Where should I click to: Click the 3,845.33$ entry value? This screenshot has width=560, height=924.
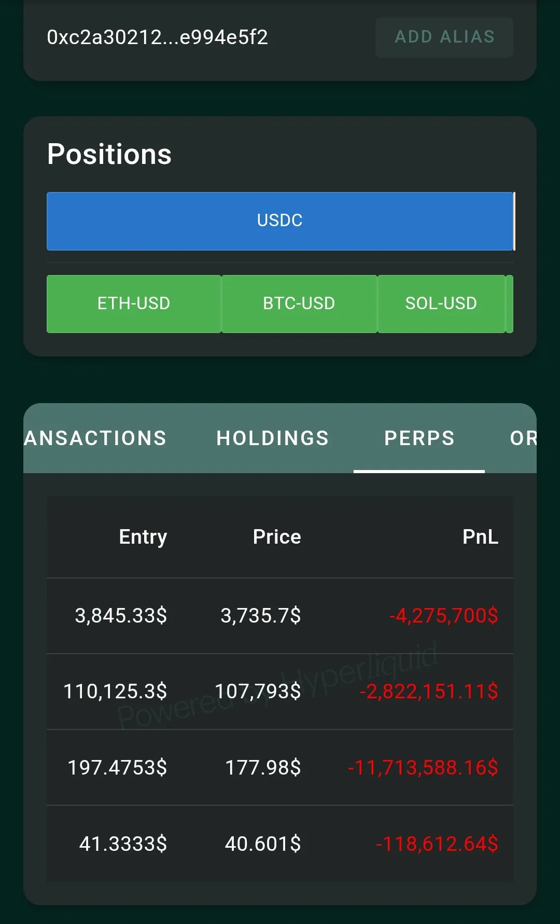[121, 616]
